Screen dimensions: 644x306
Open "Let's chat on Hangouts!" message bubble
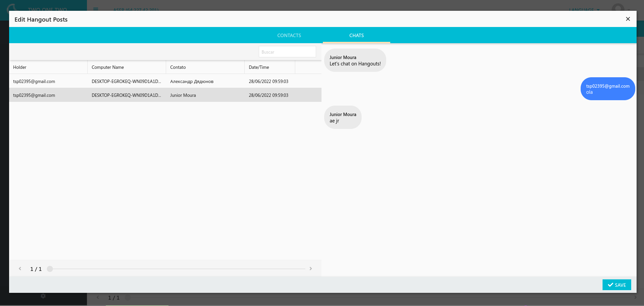click(x=355, y=60)
